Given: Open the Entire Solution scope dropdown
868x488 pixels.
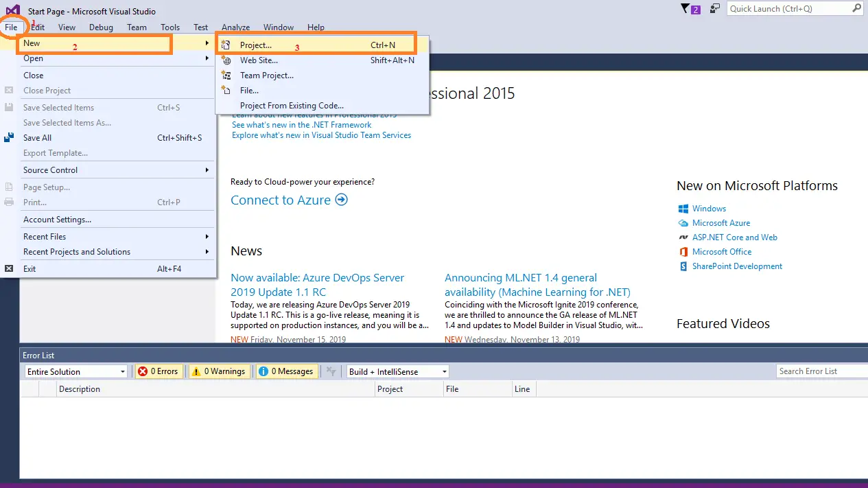Looking at the screenshot, I should 75,371.
